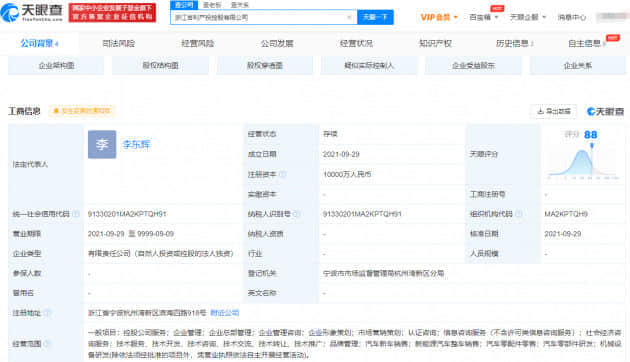
Task: Click the 李 avatar of the legal representative
Action: point(102,144)
